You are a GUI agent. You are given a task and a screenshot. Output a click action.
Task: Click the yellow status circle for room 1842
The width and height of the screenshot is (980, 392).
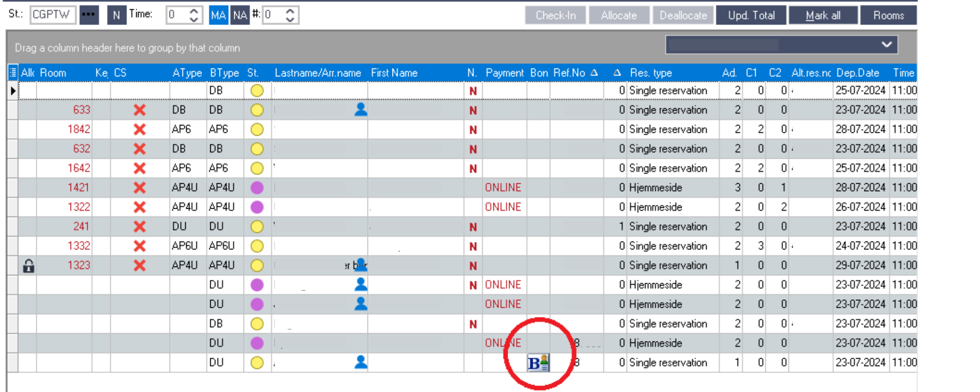tap(257, 129)
